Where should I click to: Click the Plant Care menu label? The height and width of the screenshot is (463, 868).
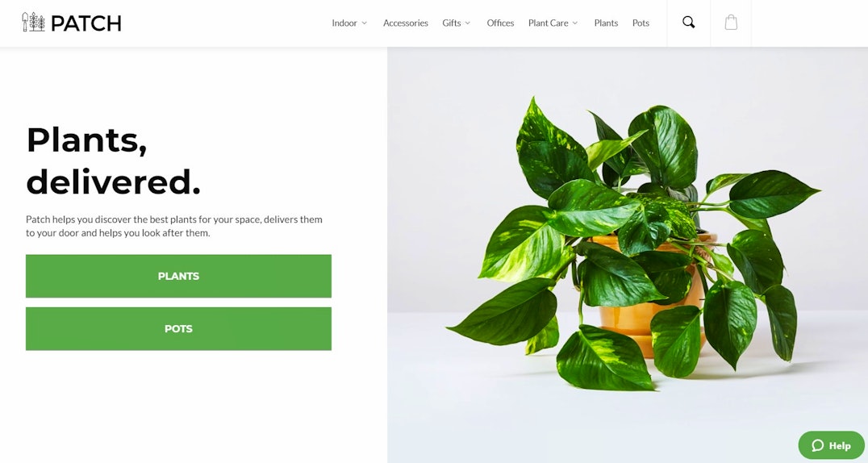coord(548,23)
